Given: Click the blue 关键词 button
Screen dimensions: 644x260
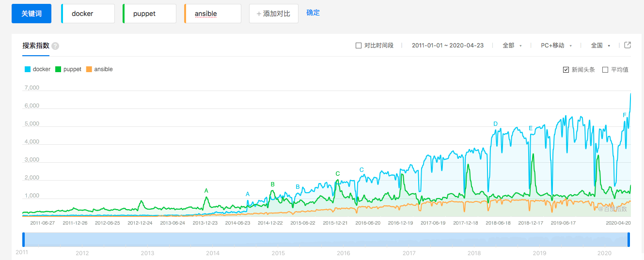Looking at the screenshot, I should point(31,14).
